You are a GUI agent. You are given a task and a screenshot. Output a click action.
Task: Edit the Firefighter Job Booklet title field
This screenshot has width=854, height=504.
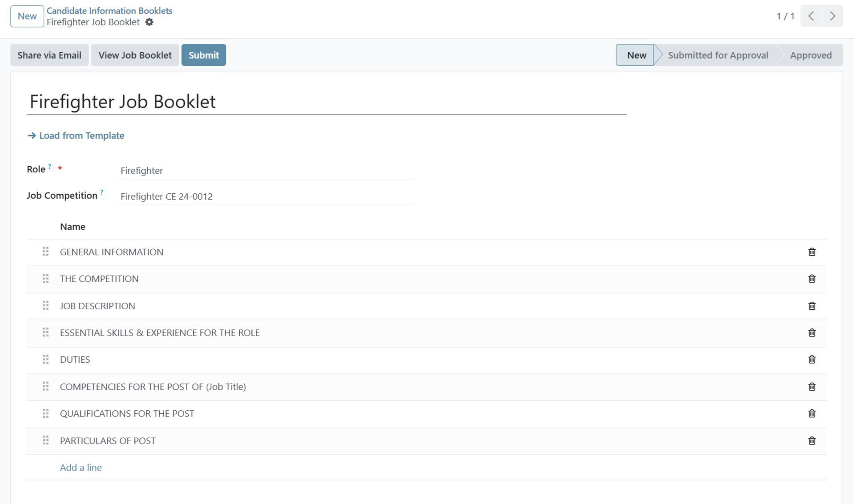tap(327, 102)
